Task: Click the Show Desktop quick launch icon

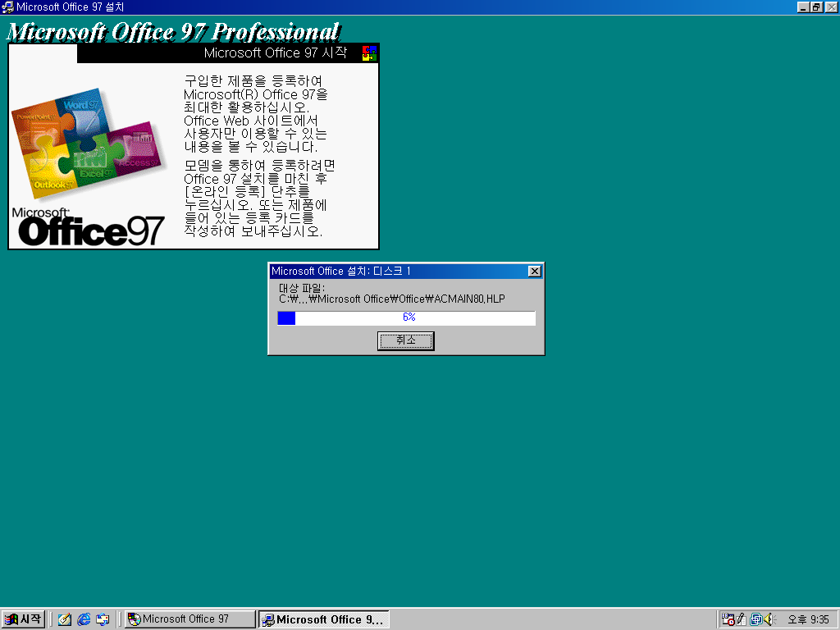Action: (x=65, y=619)
